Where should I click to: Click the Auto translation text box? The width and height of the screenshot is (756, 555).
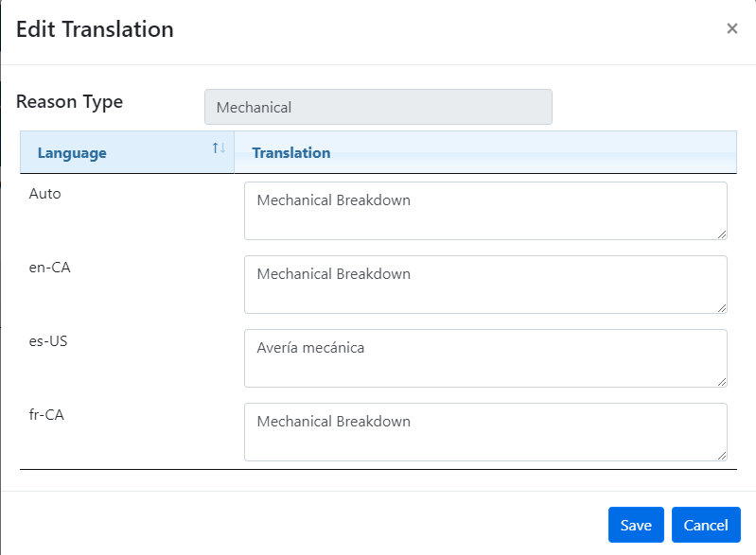[x=484, y=211]
